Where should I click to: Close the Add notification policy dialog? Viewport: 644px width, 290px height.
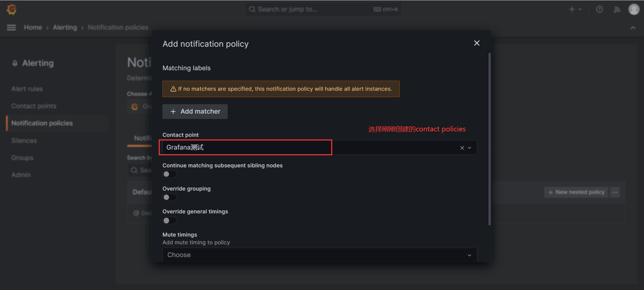point(477,43)
